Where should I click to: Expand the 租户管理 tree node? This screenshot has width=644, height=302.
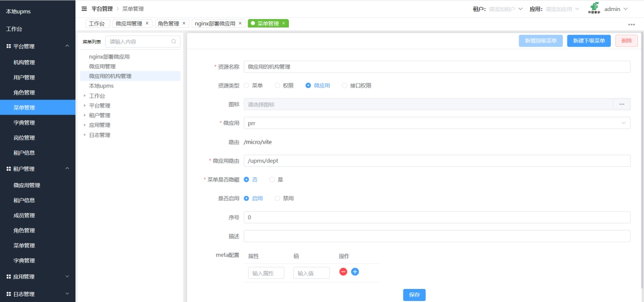(85, 115)
